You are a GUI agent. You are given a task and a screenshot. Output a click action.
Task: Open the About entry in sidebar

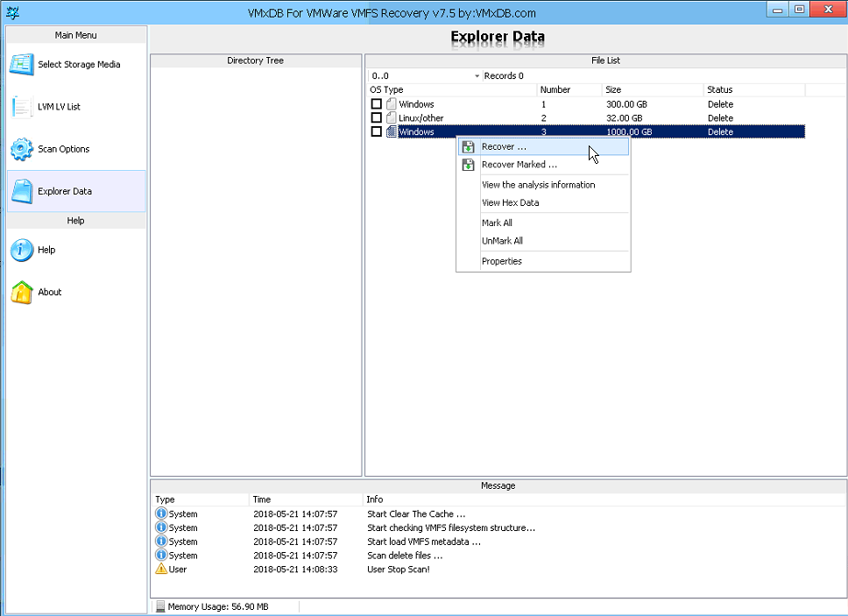(x=76, y=292)
